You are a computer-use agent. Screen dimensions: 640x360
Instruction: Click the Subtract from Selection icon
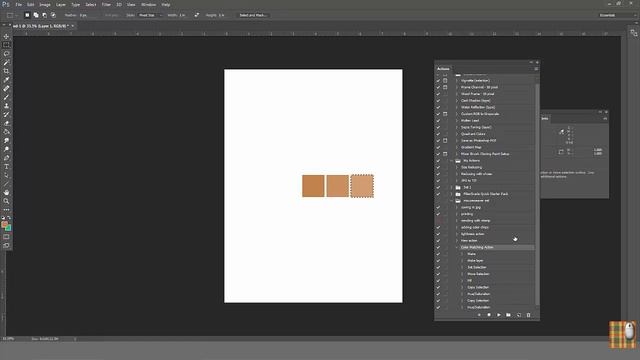(x=44, y=15)
